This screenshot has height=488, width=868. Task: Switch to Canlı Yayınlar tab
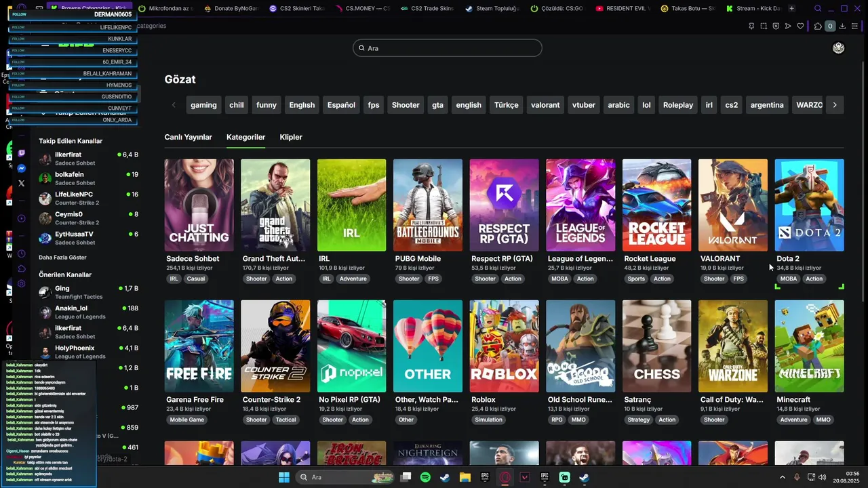[188, 137]
